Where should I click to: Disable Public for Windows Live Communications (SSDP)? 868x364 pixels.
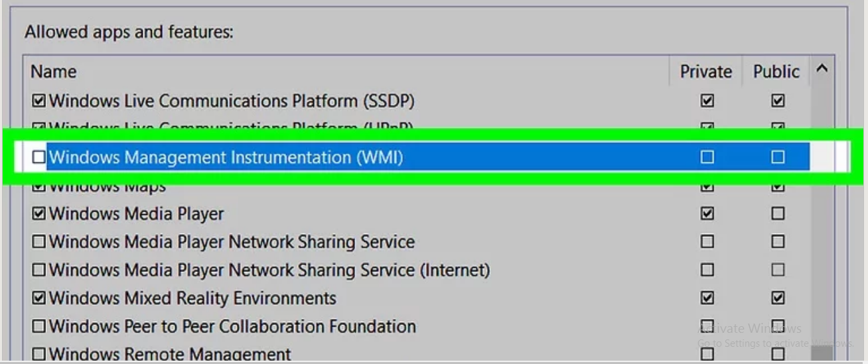[778, 101]
